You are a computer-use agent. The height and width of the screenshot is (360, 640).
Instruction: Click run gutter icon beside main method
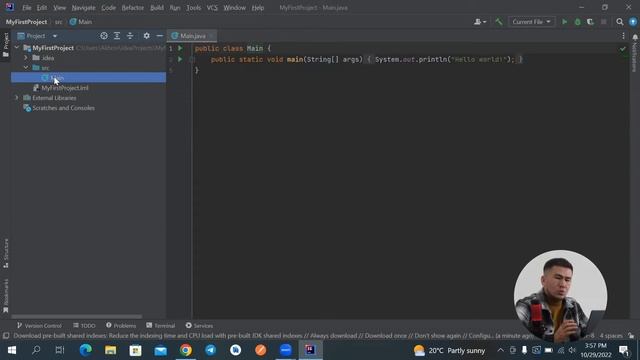coord(180,59)
